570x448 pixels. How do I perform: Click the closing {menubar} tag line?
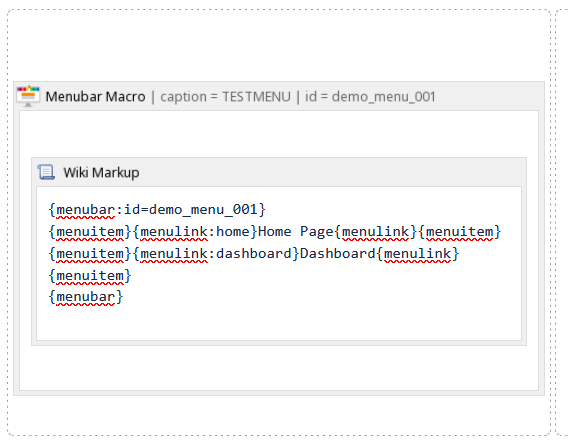[86, 297]
